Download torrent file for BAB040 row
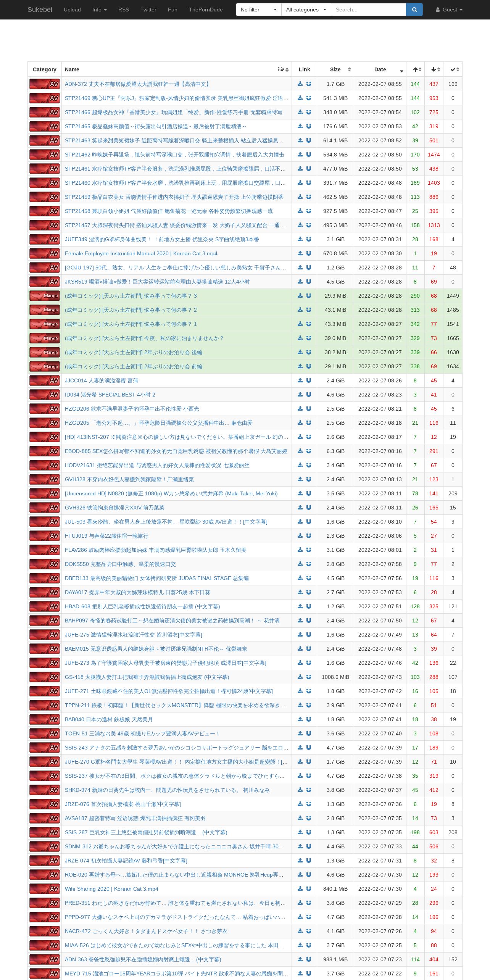Screen dimensions: 490x980 300,719
